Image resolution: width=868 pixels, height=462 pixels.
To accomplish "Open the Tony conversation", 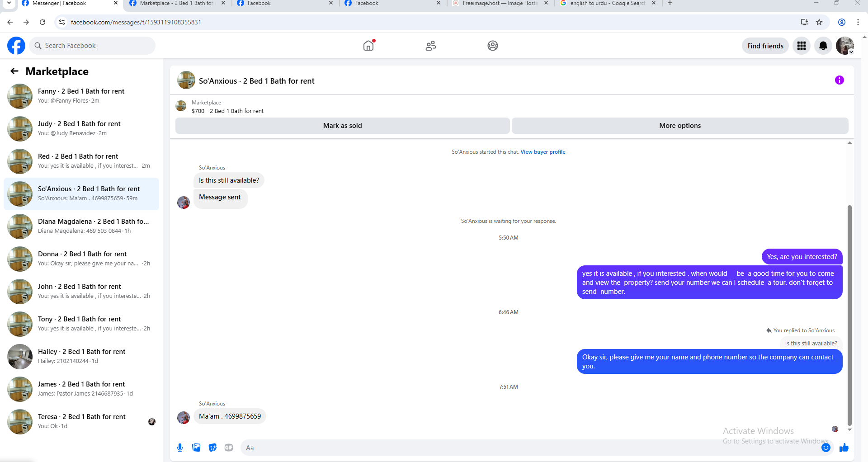I will [81, 324].
